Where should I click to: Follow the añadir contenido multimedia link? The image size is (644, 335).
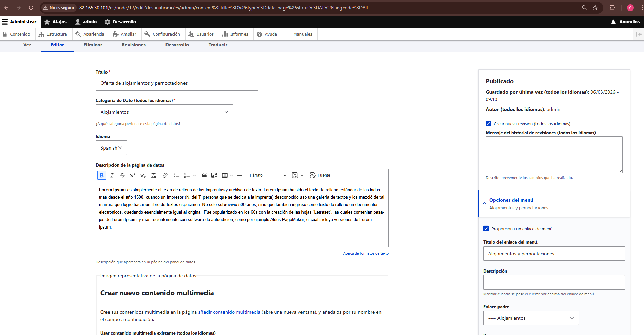(x=229, y=312)
